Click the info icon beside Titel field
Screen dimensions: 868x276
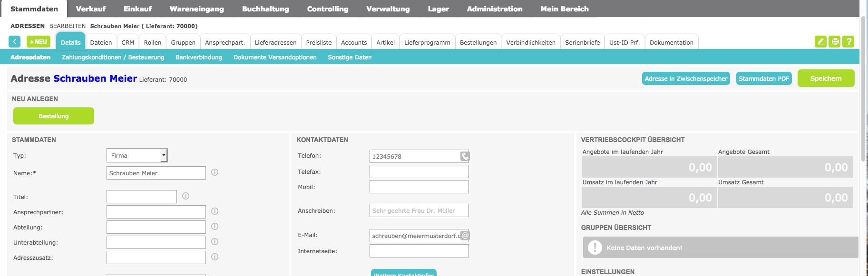pos(185,196)
